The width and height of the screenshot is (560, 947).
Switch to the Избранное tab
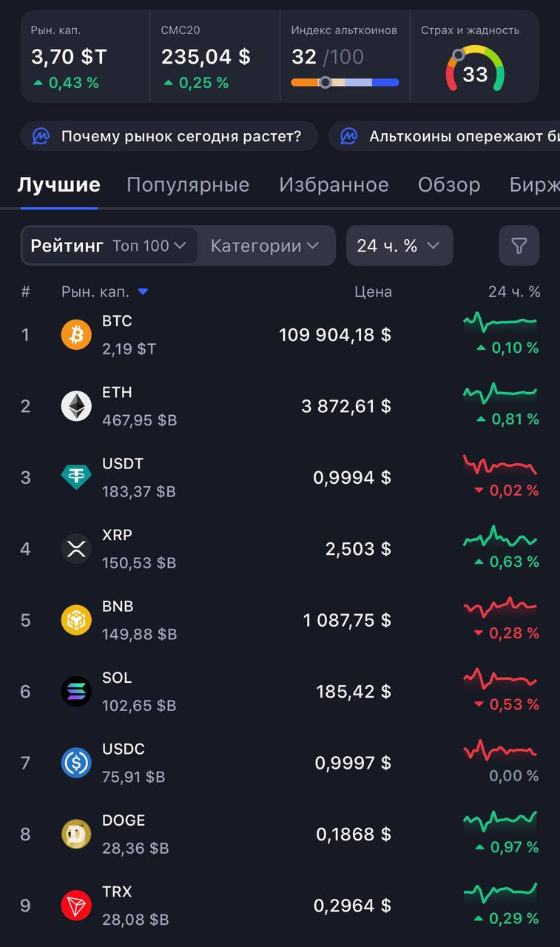(x=334, y=185)
